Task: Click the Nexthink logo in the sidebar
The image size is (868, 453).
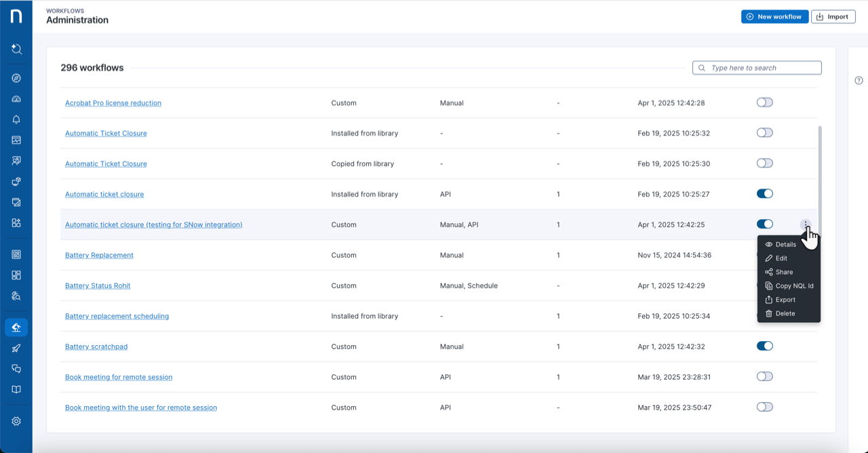Action: [16, 17]
